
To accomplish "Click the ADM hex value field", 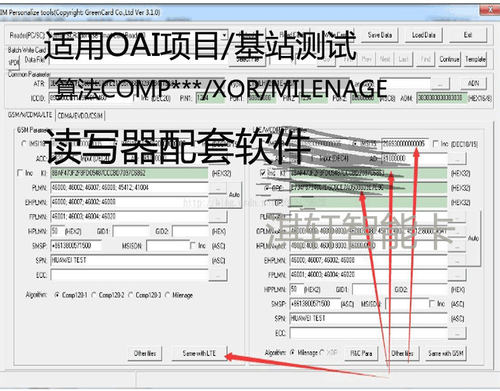I will [442, 98].
